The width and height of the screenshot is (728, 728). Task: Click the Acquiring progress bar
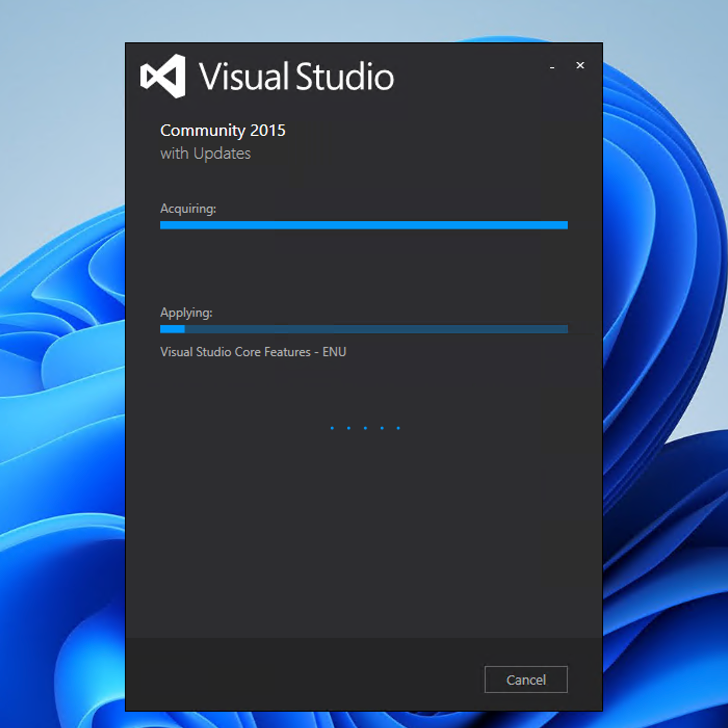tap(364, 225)
